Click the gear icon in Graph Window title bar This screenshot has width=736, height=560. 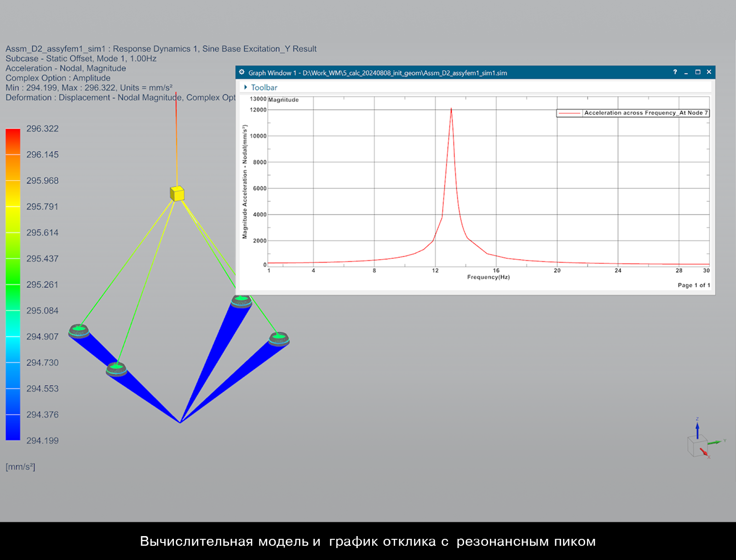coord(242,72)
